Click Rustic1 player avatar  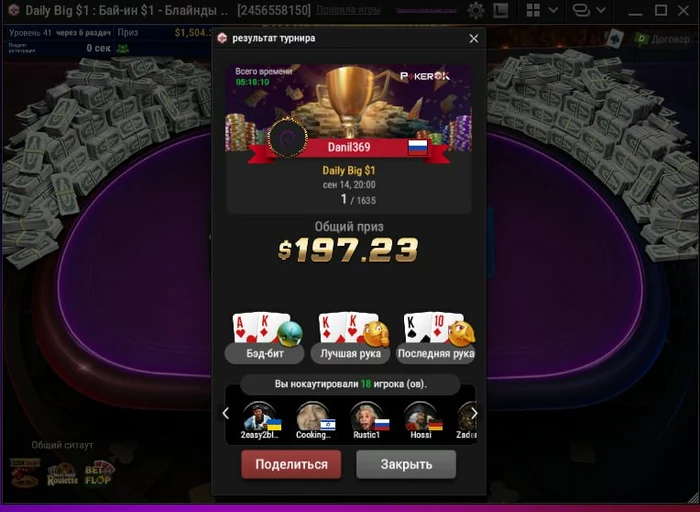coord(367,416)
